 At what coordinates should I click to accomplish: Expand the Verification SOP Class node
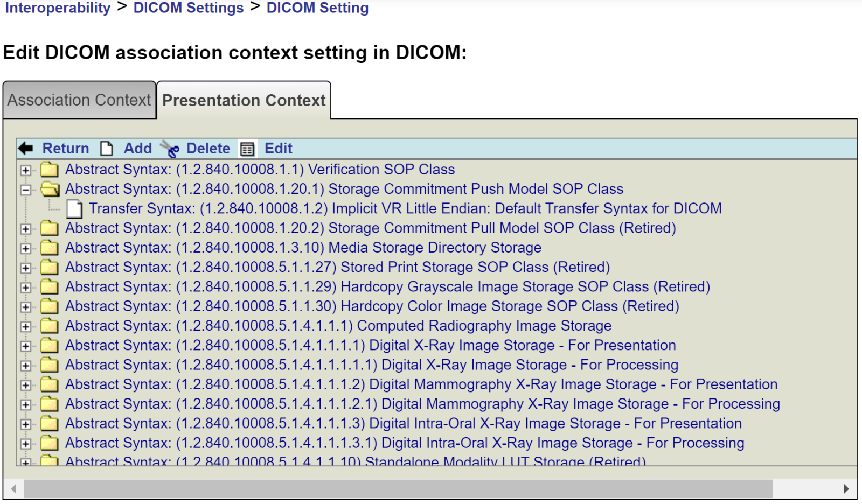pos(25,170)
